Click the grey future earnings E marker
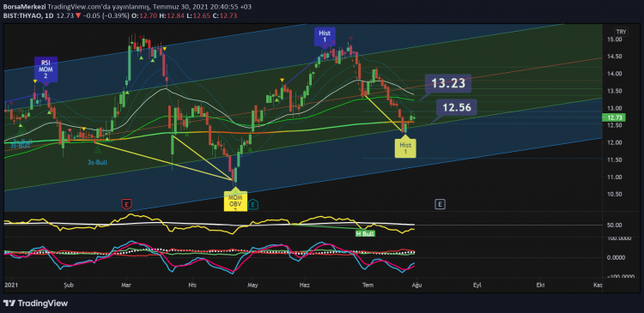 coord(440,203)
